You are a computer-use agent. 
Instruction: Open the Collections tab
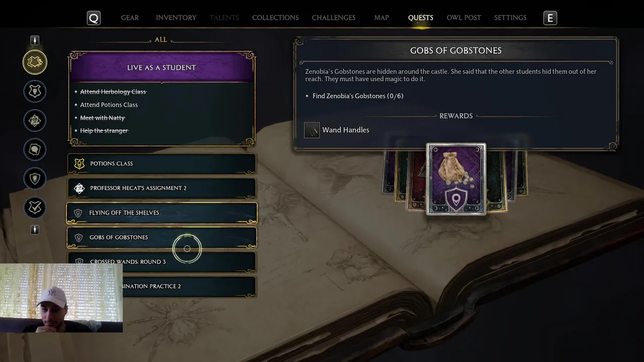(275, 18)
